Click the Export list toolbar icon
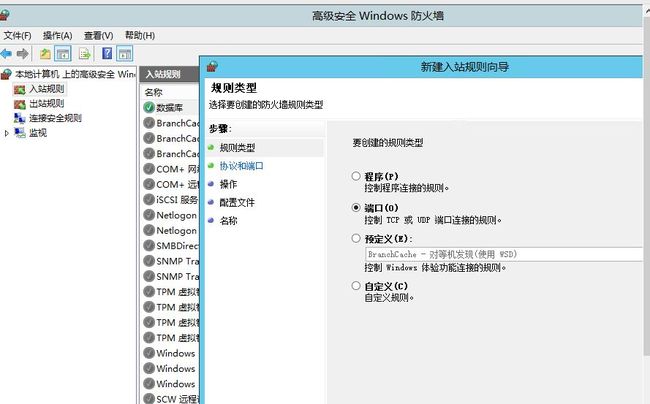The width and height of the screenshot is (650, 404). pyautogui.click(x=85, y=53)
